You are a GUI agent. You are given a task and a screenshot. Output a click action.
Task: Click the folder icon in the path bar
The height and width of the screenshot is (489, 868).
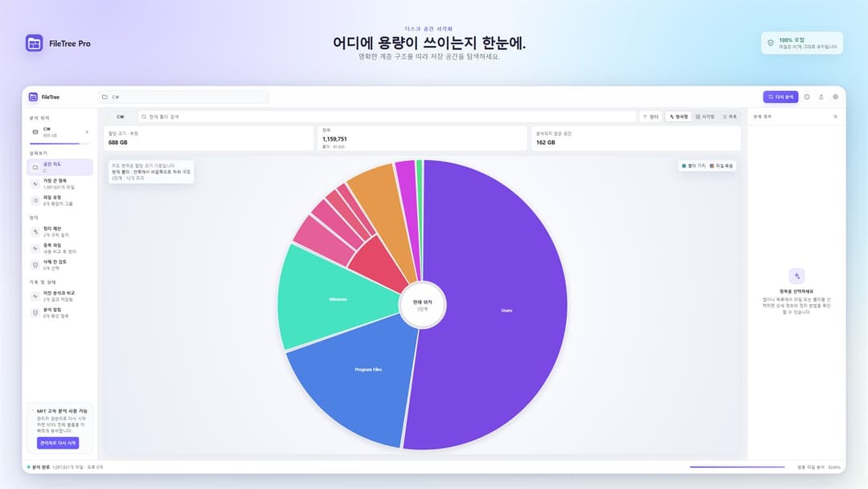pos(104,97)
